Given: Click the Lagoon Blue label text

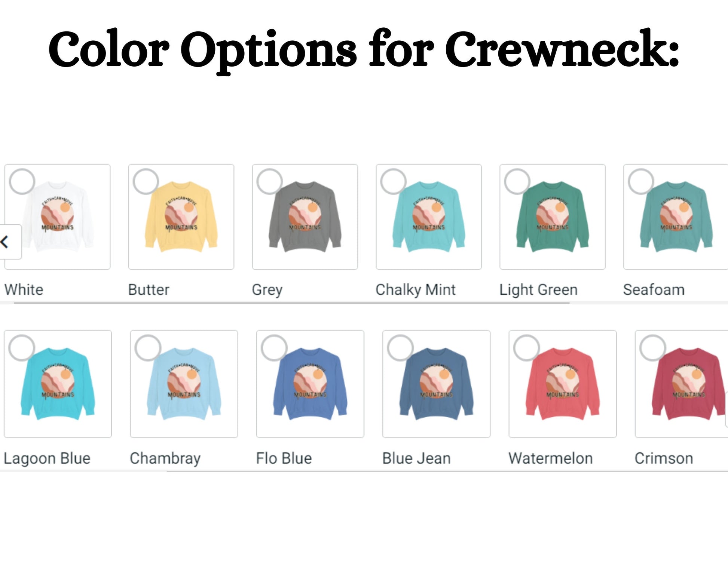Looking at the screenshot, I should (47, 458).
